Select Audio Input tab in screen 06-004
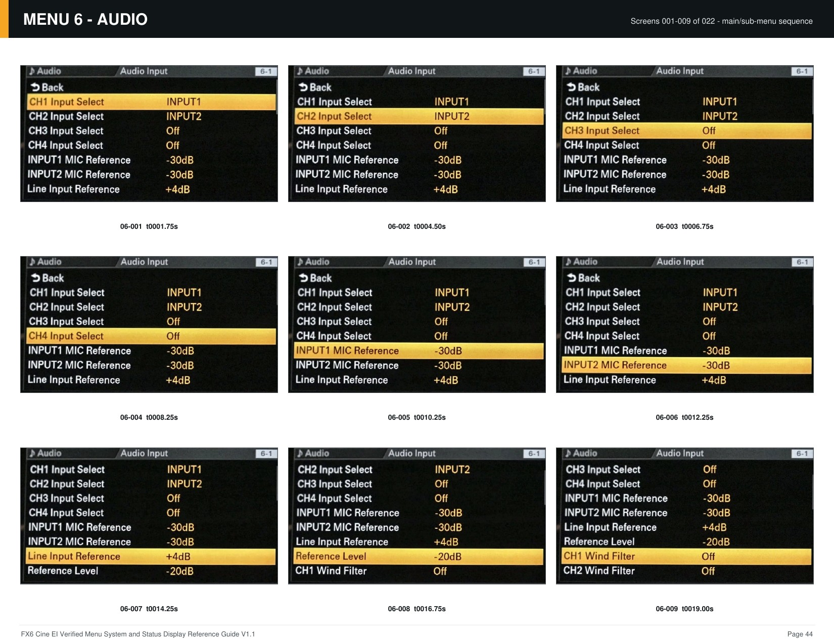This screenshot has width=834, height=644. (x=145, y=262)
